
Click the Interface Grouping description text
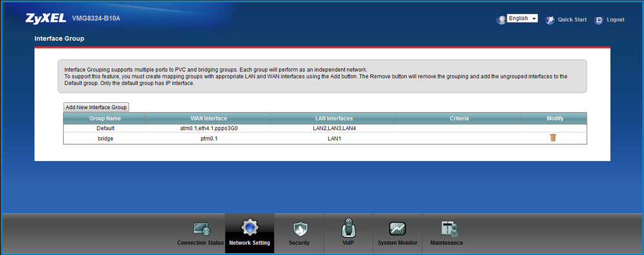[x=316, y=76]
